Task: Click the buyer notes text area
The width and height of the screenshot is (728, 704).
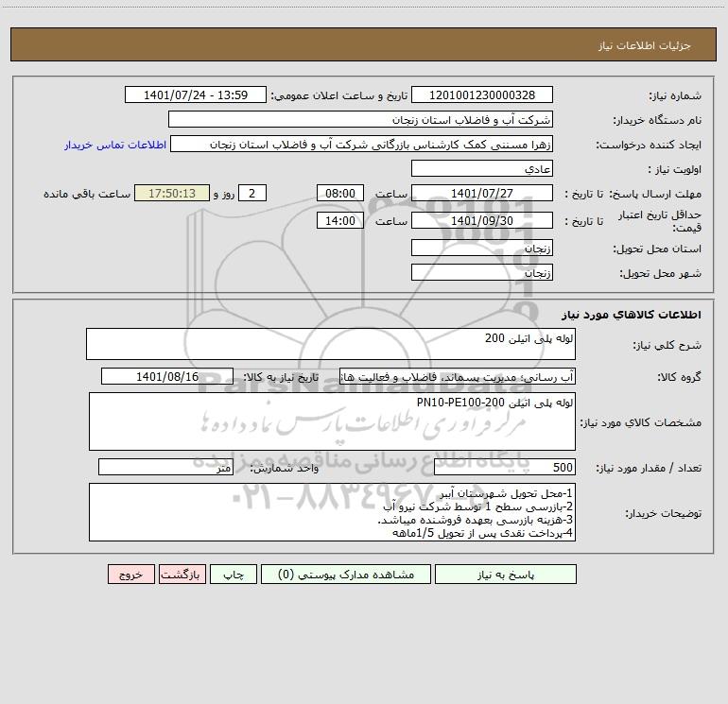Action: [x=332, y=512]
